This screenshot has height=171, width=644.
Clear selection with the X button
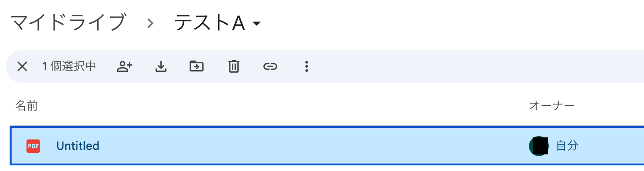pos(22,66)
